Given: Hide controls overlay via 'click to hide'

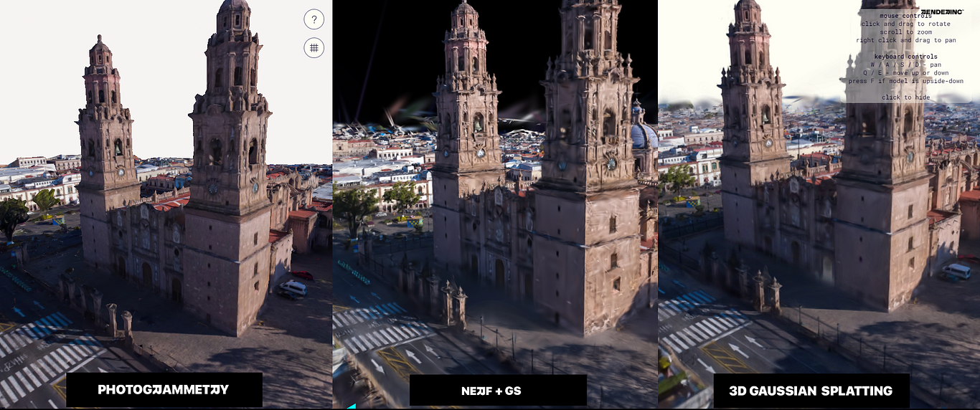Looking at the screenshot, I should 905,97.
